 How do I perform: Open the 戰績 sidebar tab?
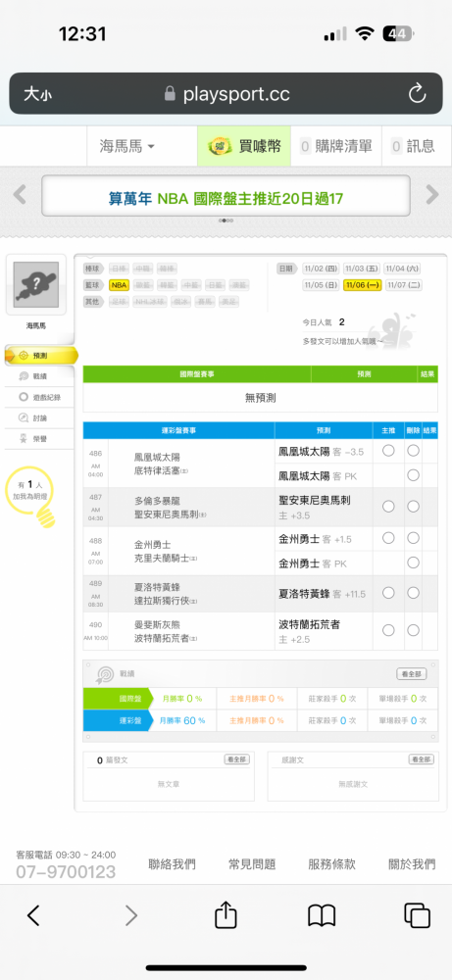pos(39,376)
